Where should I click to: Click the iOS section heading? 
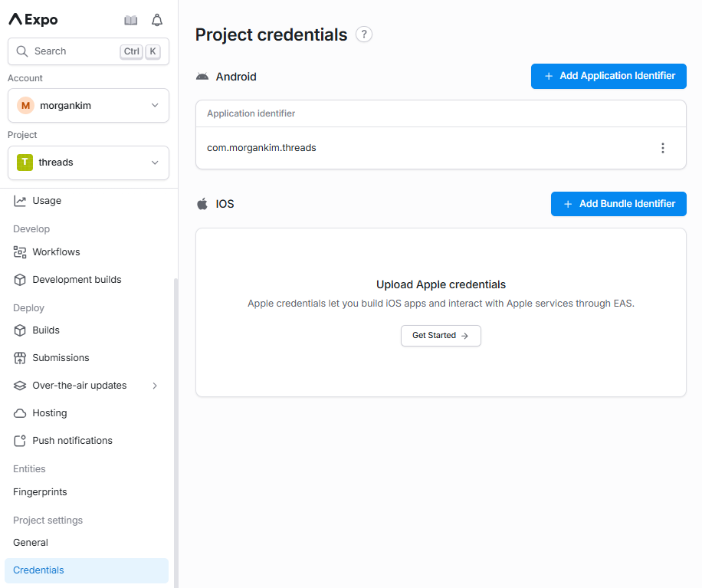[225, 204]
